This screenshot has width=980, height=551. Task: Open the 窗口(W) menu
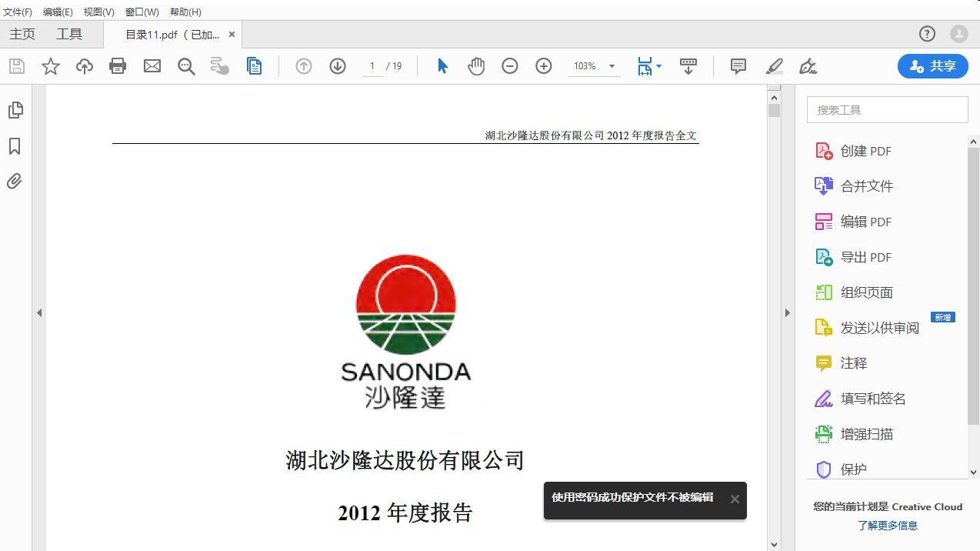[x=142, y=12]
